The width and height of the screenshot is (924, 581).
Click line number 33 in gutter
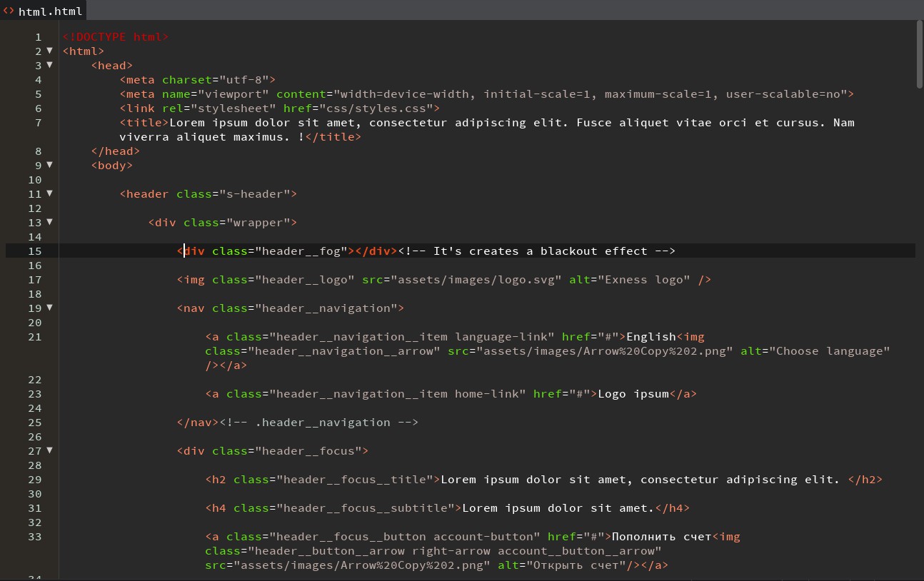(x=34, y=537)
